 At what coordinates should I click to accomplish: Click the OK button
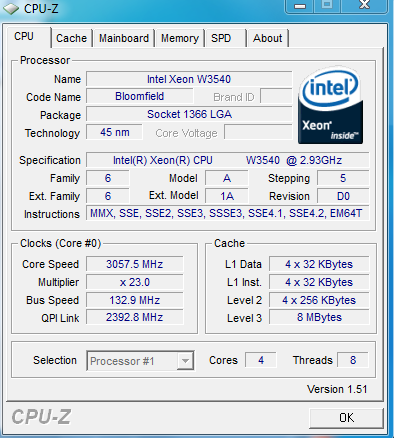pyautogui.click(x=346, y=418)
